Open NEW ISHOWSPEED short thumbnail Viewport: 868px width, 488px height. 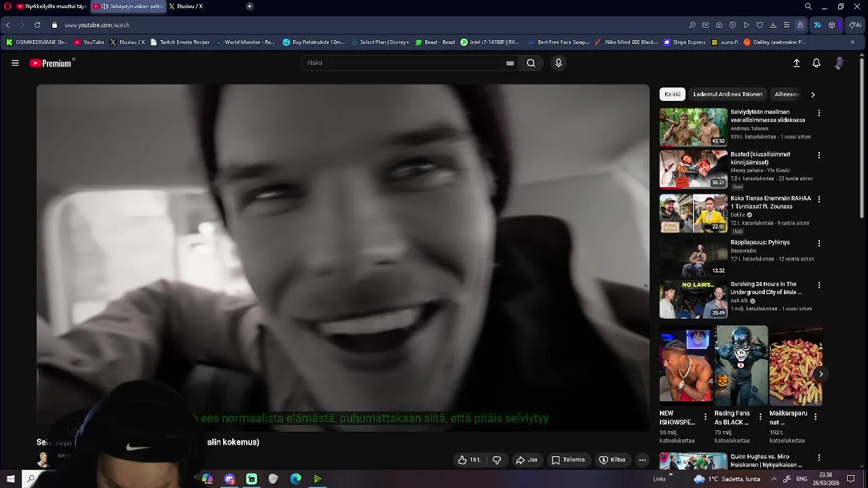(x=686, y=365)
